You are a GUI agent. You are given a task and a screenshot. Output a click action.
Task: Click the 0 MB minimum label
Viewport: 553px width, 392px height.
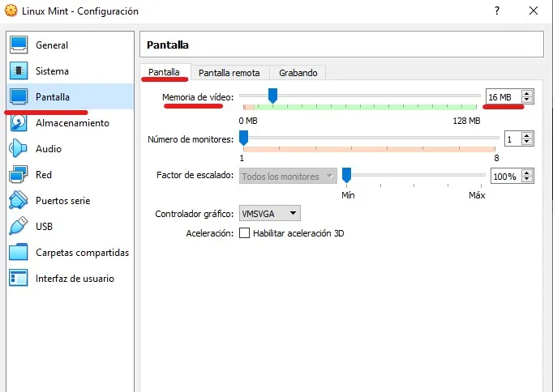pyautogui.click(x=248, y=121)
